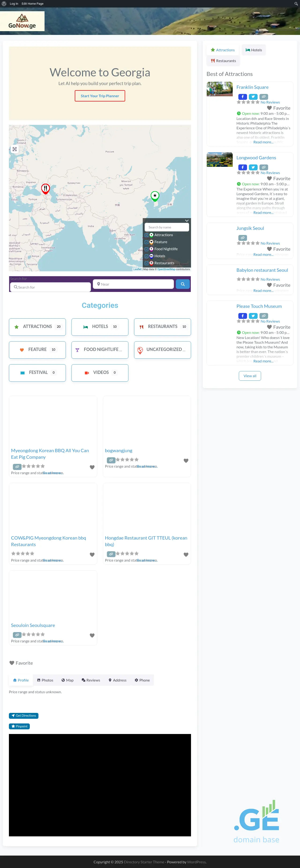The image size is (300, 868).
Task: Click the Near location input field
Action: point(134,284)
